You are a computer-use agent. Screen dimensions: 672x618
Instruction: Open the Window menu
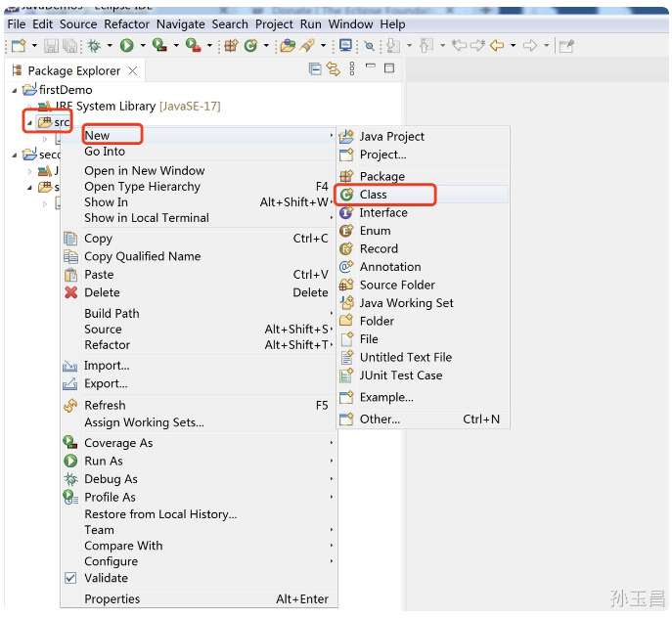[x=350, y=24]
